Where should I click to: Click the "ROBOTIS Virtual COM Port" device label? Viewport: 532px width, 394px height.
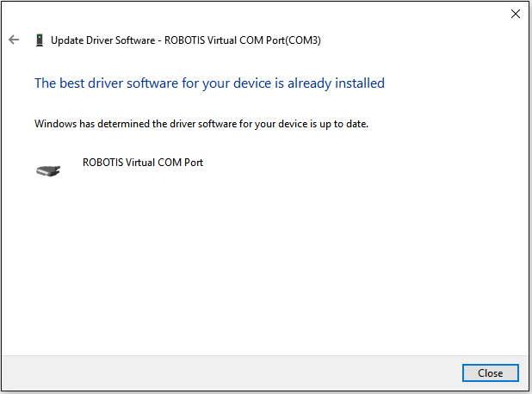[x=143, y=162]
